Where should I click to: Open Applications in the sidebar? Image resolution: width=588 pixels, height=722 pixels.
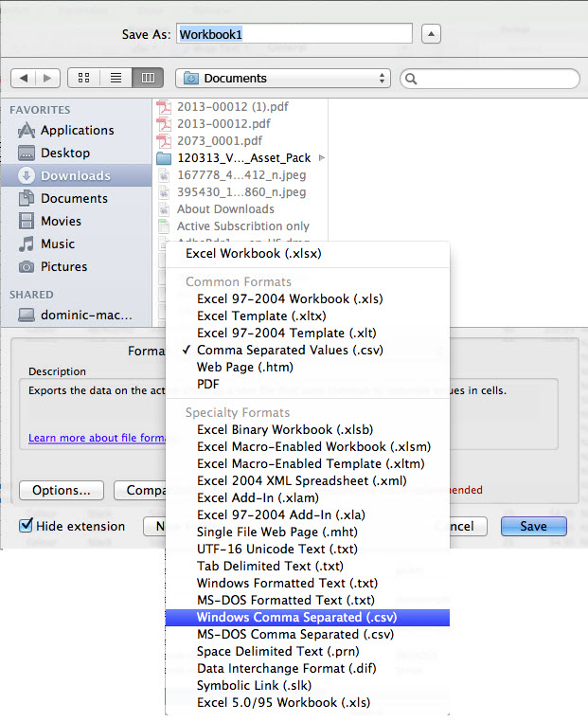[x=77, y=131]
